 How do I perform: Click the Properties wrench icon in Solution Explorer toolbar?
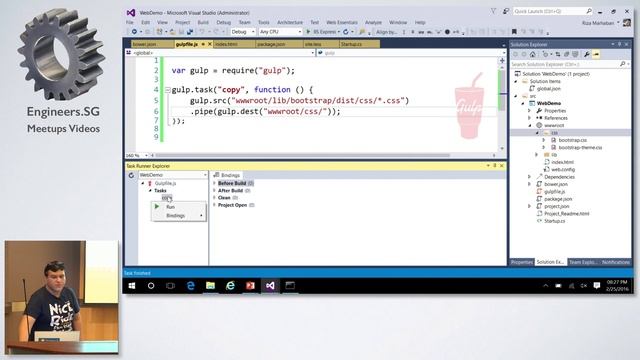click(587, 54)
